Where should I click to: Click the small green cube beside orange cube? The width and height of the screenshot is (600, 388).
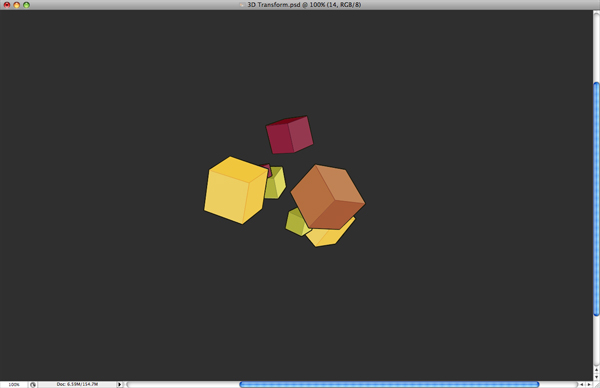pyautogui.click(x=296, y=222)
